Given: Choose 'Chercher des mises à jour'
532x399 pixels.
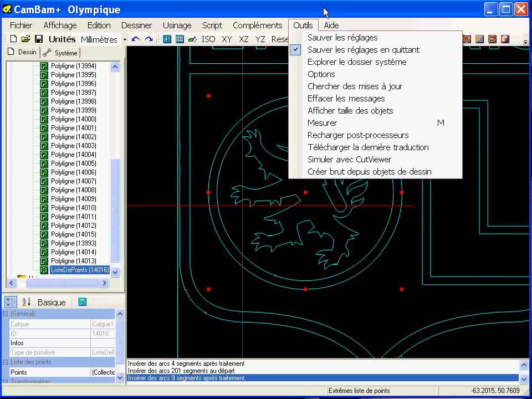Looking at the screenshot, I should point(376,86).
